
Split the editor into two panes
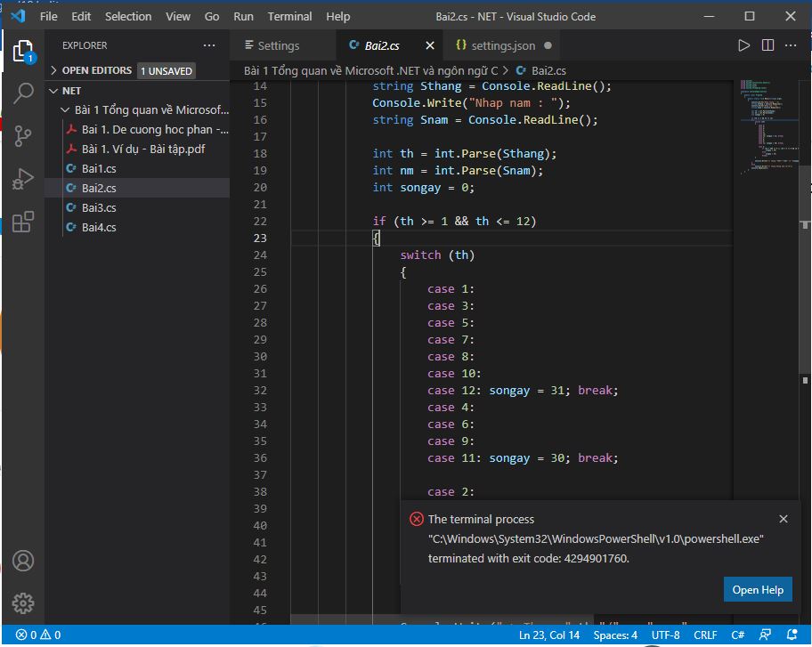pyautogui.click(x=768, y=44)
